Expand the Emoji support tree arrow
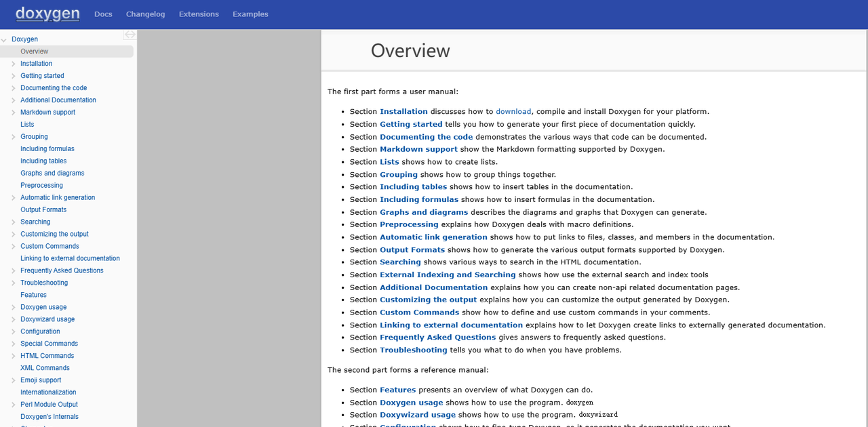This screenshot has width=868, height=427. (x=13, y=380)
